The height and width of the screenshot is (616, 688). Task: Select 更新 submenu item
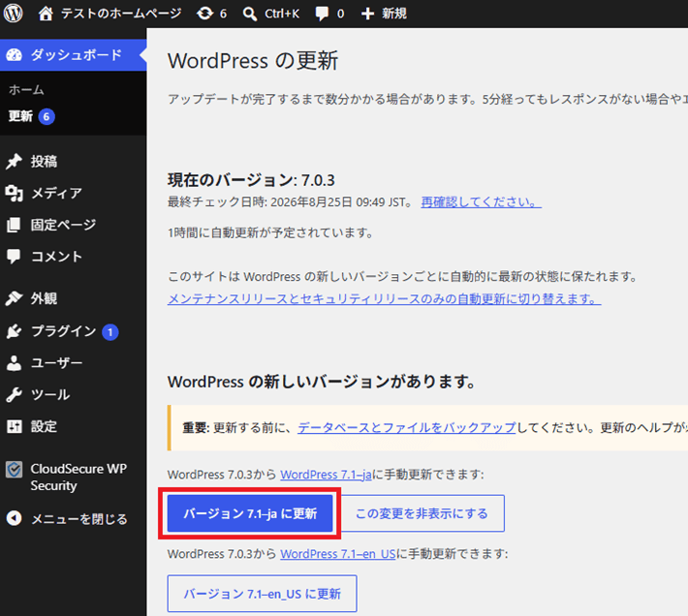[20, 116]
